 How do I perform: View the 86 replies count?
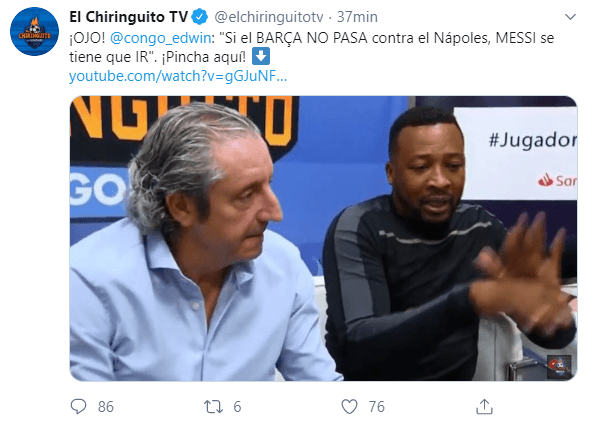pyautogui.click(x=106, y=407)
